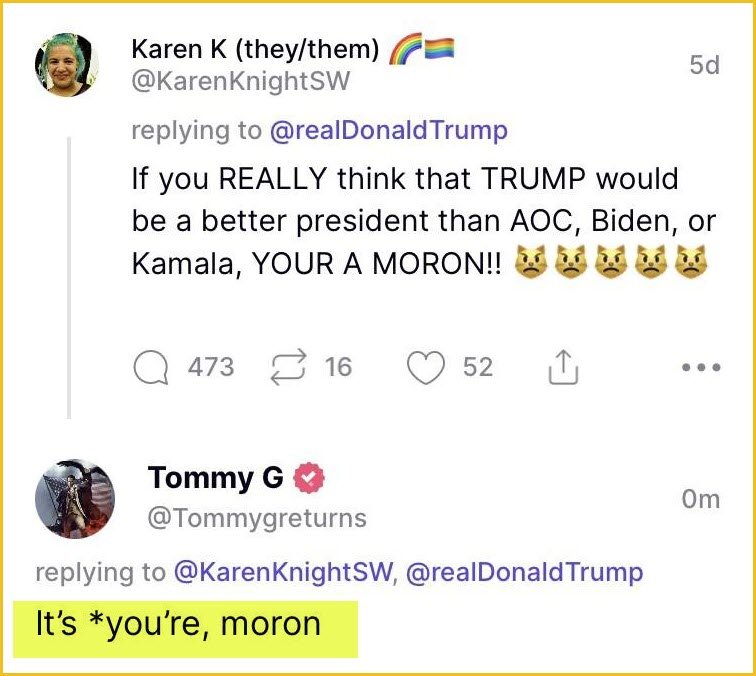The height and width of the screenshot is (676, 756).
Task: Click the highlighted "It's *you're, moron" text
Action: pos(179,624)
